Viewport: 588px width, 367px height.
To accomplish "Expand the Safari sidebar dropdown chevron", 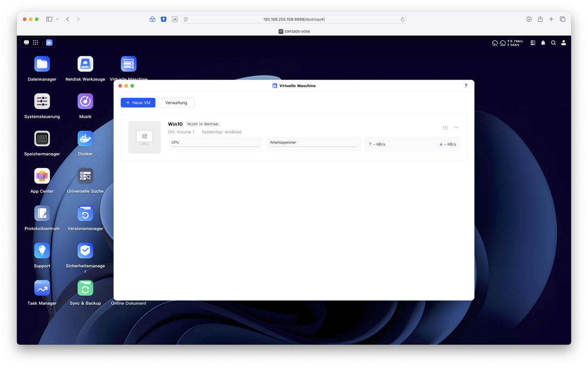I will point(57,19).
